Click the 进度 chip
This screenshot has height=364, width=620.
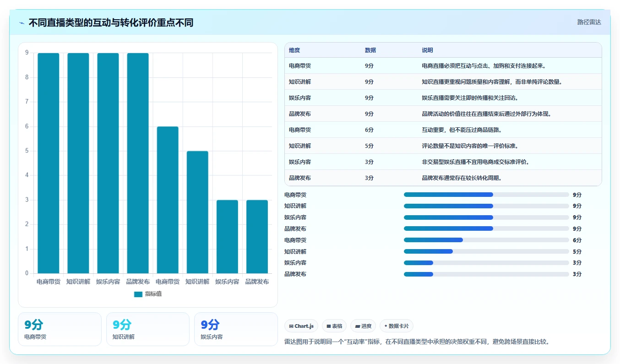coord(363,326)
